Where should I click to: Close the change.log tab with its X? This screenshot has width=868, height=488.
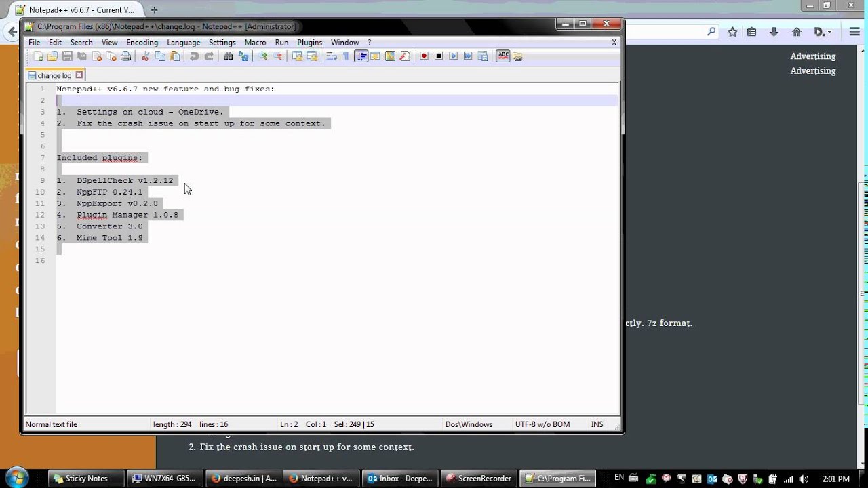79,75
